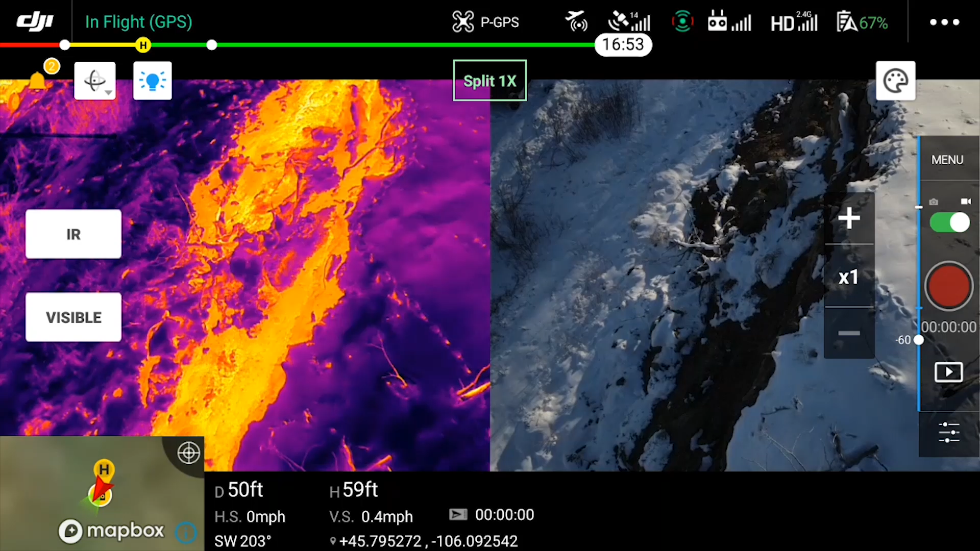Open the three-dot more options menu
The width and height of the screenshot is (980, 551).
click(x=944, y=22)
